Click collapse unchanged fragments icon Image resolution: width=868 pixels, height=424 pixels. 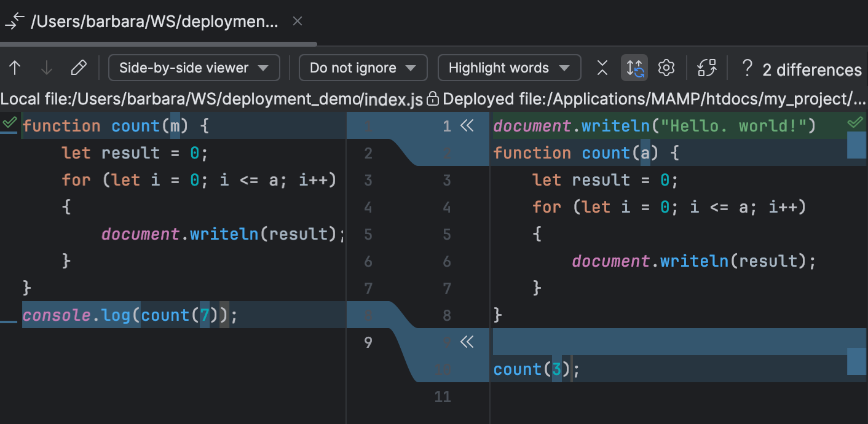click(x=602, y=68)
